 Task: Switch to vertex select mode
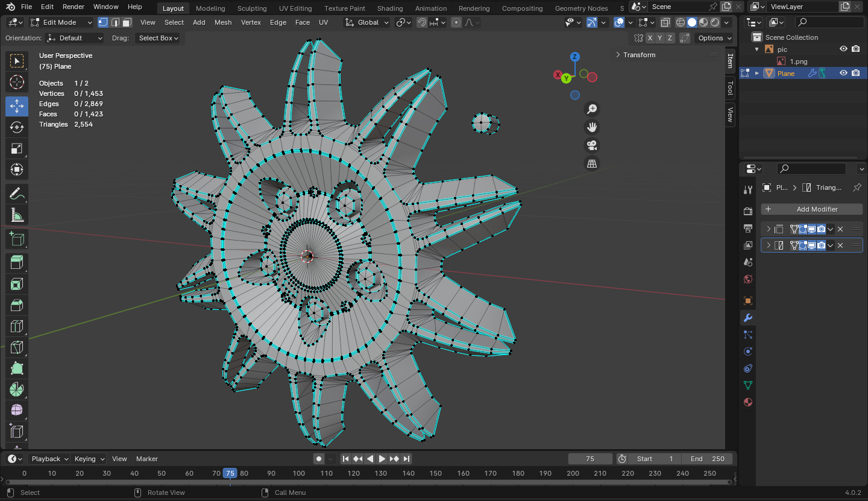point(103,22)
